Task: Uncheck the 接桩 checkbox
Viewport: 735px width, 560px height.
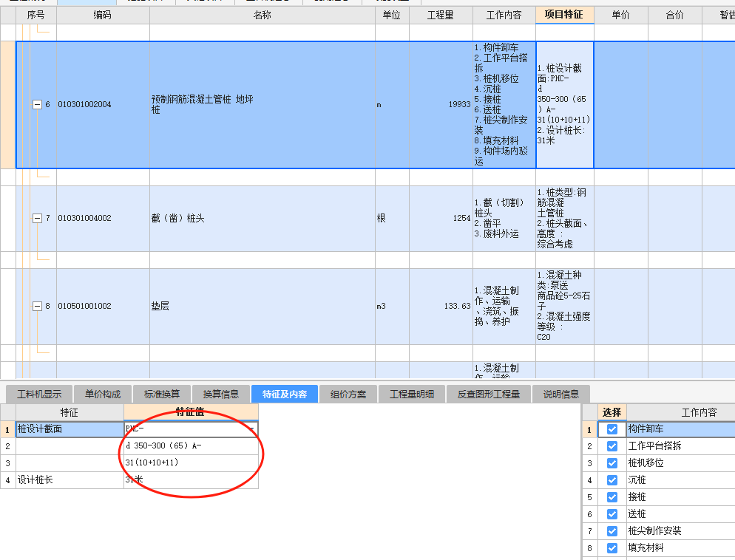Action: (x=612, y=496)
